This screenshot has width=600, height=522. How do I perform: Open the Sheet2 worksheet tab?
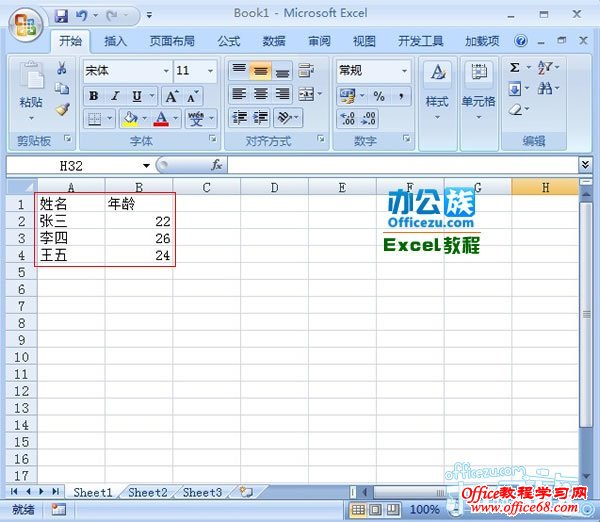click(148, 492)
